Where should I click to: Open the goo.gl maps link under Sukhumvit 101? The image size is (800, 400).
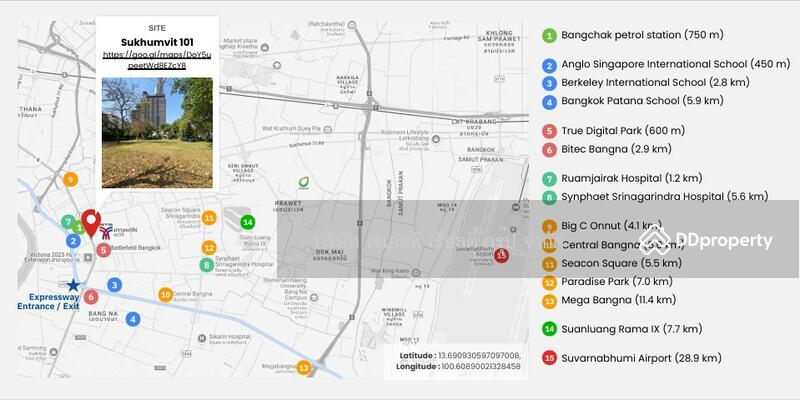click(x=157, y=60)
